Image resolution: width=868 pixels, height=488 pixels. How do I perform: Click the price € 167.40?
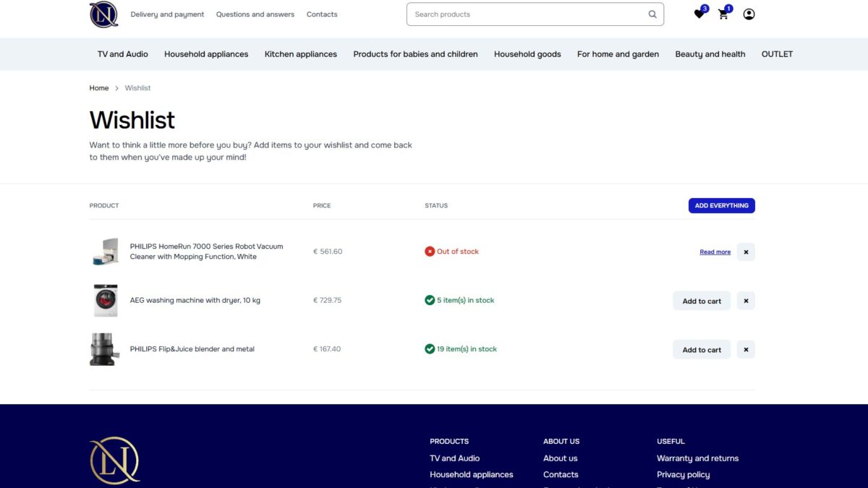[x=327, y=349]
